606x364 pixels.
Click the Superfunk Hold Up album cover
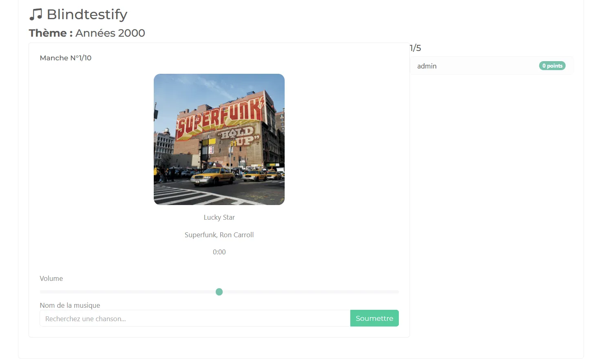[219, 139]
